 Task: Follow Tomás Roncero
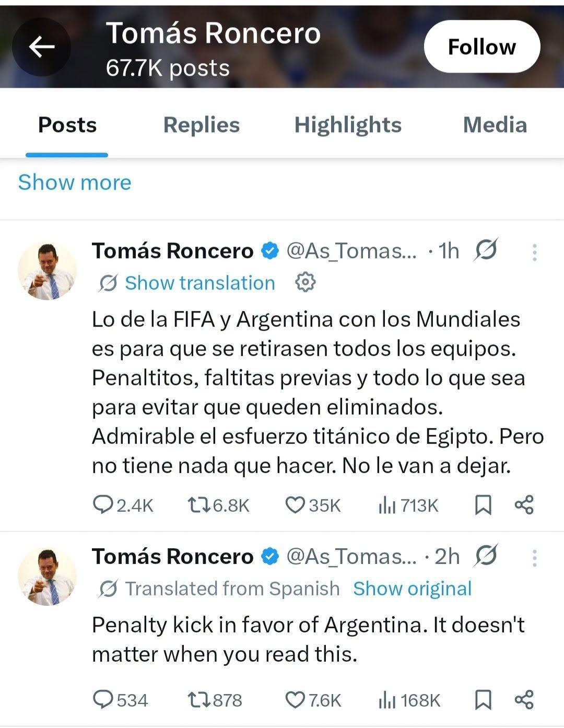click(x=481, y=47)
